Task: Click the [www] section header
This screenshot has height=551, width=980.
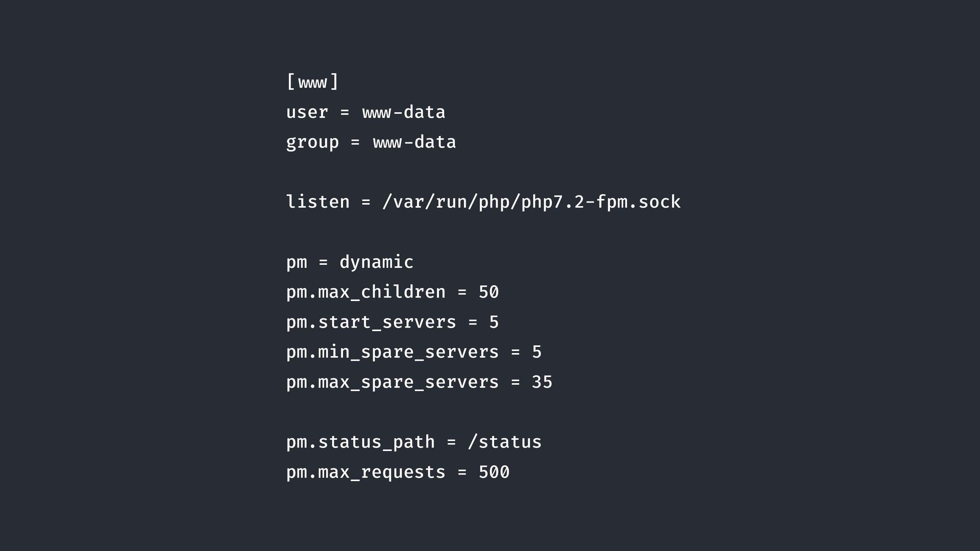Action: (x=312, y=82)
